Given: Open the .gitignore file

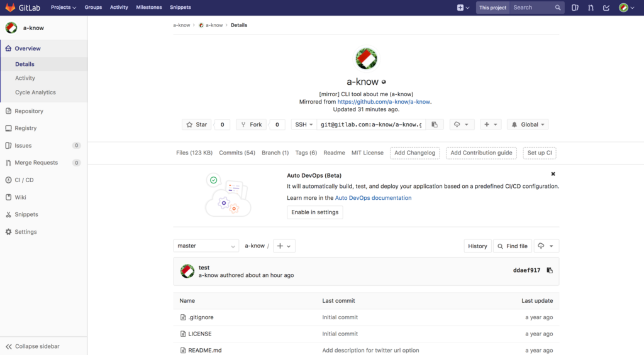Looking at the screenshot, I should (x=201, y=317).
